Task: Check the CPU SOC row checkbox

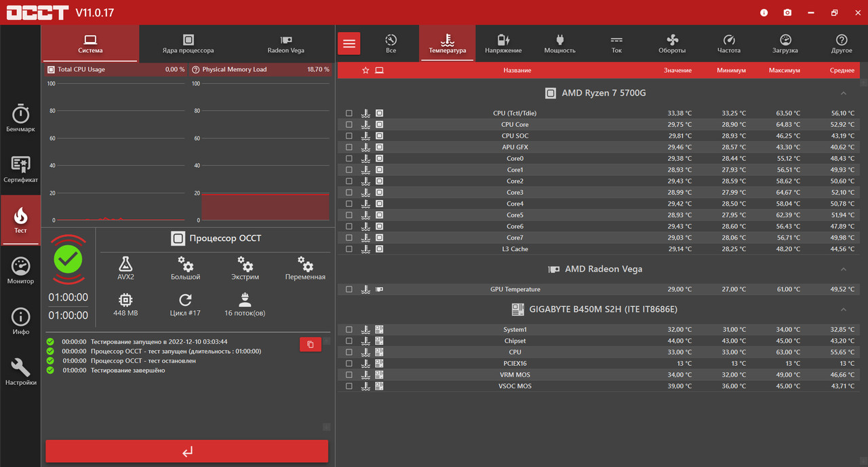Action: click(x=349, y=136)
